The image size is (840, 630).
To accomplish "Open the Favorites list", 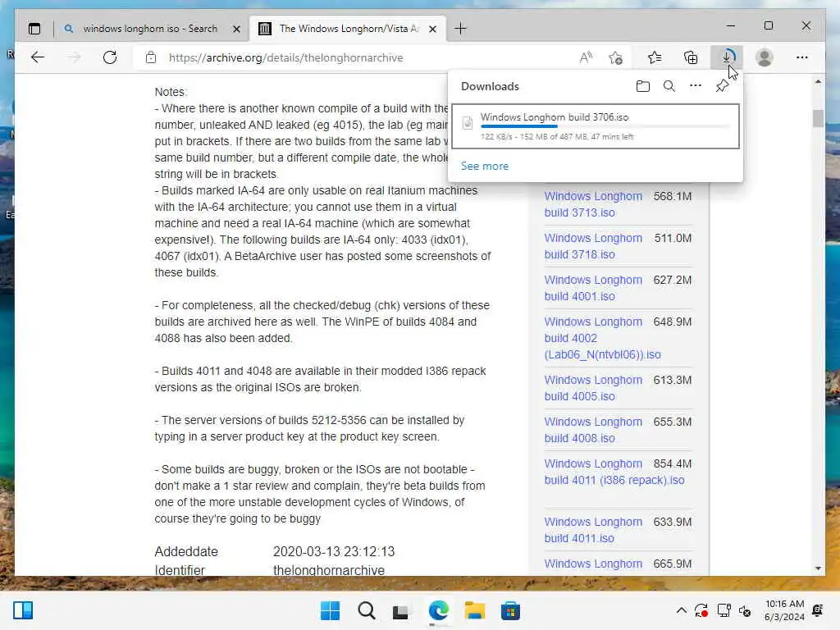I will 655,57.
